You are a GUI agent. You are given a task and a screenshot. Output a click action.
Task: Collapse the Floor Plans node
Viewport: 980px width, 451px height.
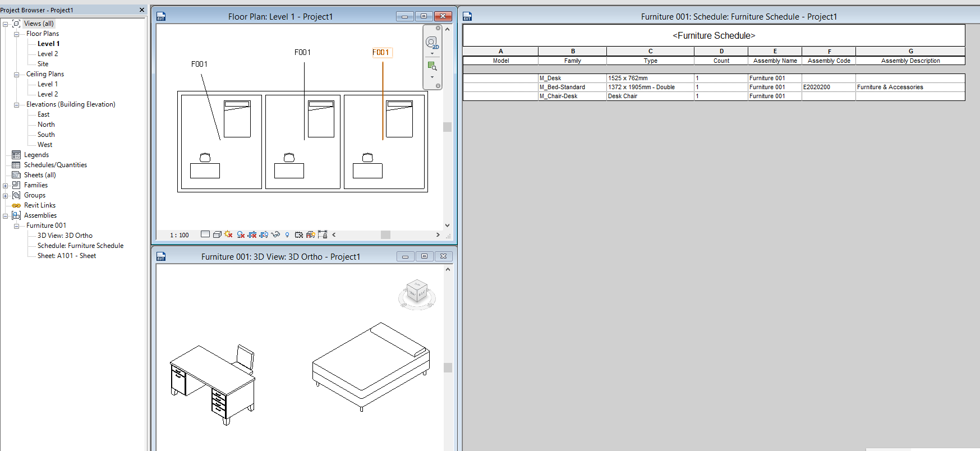[x=16, y=34]
